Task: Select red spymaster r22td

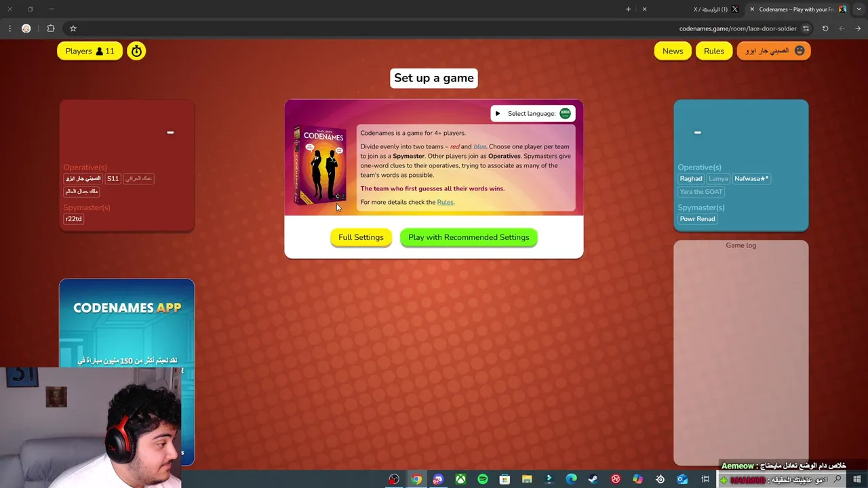Action: [x=73, y=219]
